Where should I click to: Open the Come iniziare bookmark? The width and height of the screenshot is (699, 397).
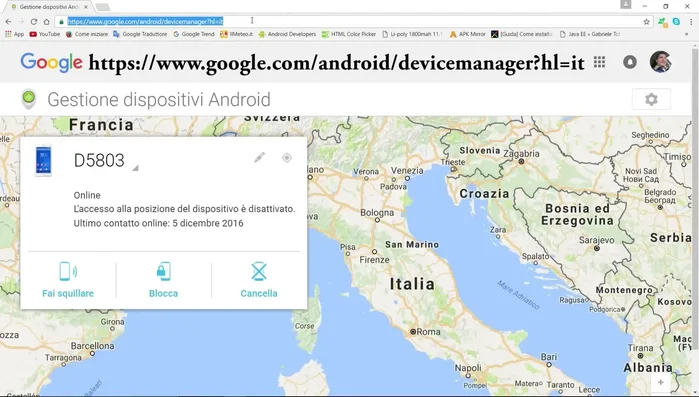87,34
